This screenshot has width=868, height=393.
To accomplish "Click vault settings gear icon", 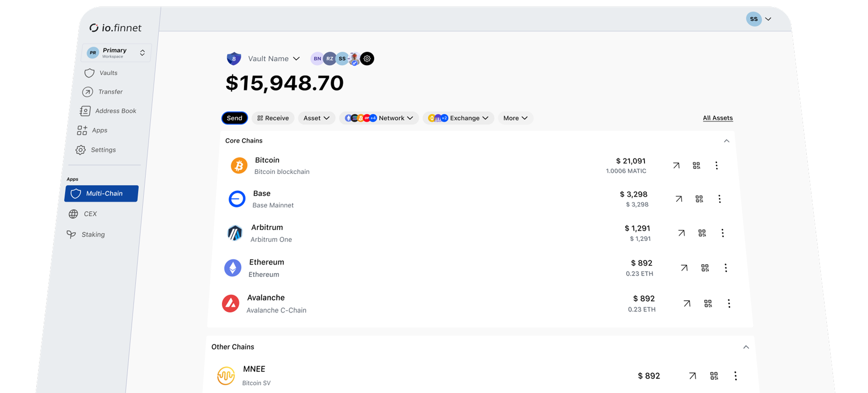I will coord(367,59).
